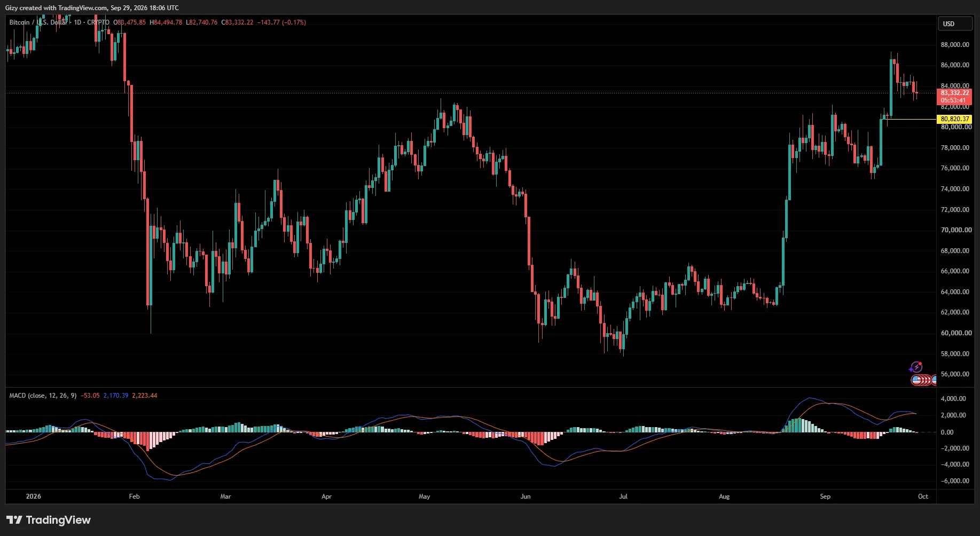
Task: Click the 70,000.00 price scale label
Action: [x=956, y=230]
